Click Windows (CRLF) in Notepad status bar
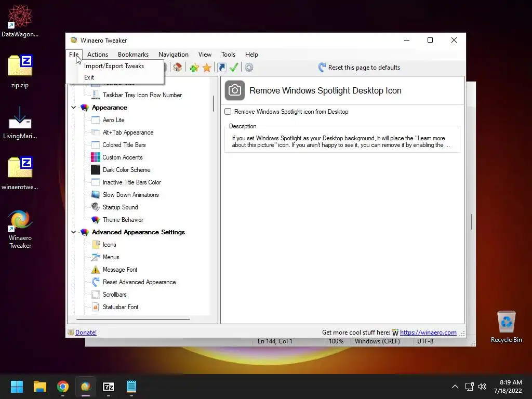Image resolution: width=532 pixels, height=399 pixels. [377, 341]
